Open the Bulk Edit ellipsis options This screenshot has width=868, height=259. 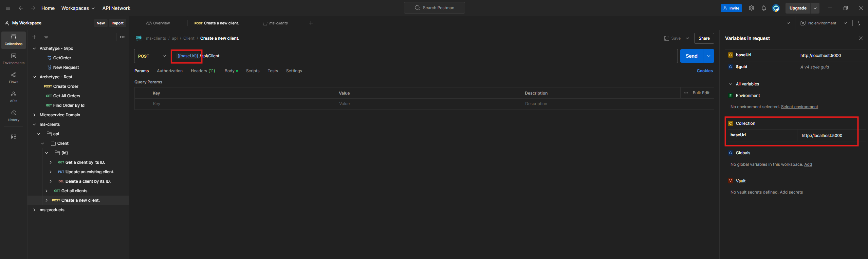(686, 93)
